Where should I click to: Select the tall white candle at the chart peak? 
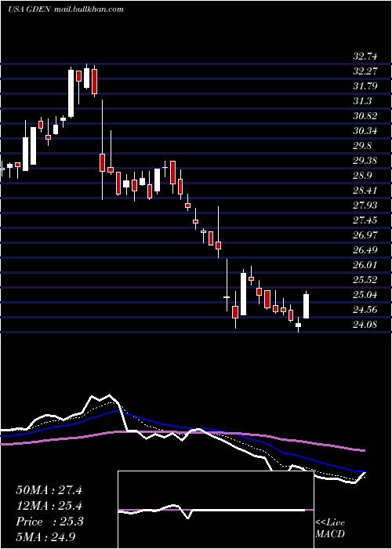[x=71, y=93]
